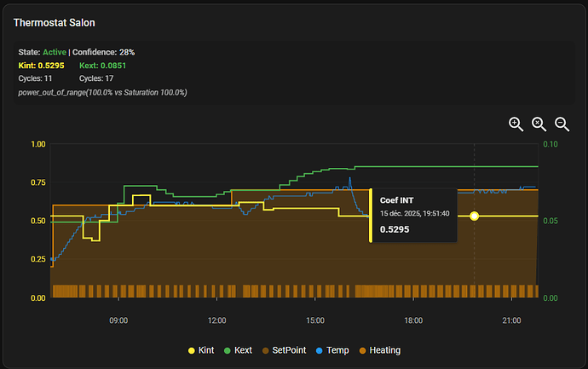Click the highlighted yellow Kint data point
This screenshot has width=588, height=369.
click(x=475, y=216)
